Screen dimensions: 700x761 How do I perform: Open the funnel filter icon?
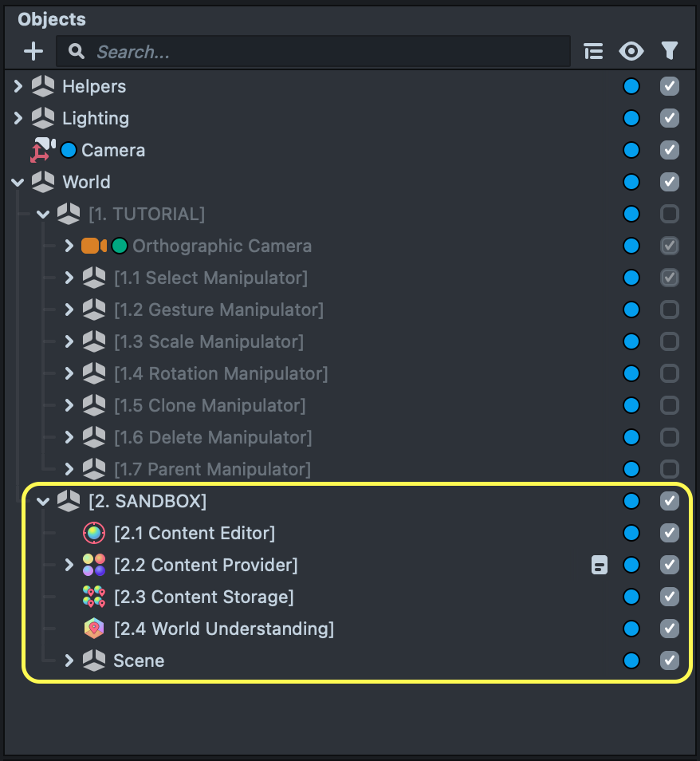click(670, 52)
